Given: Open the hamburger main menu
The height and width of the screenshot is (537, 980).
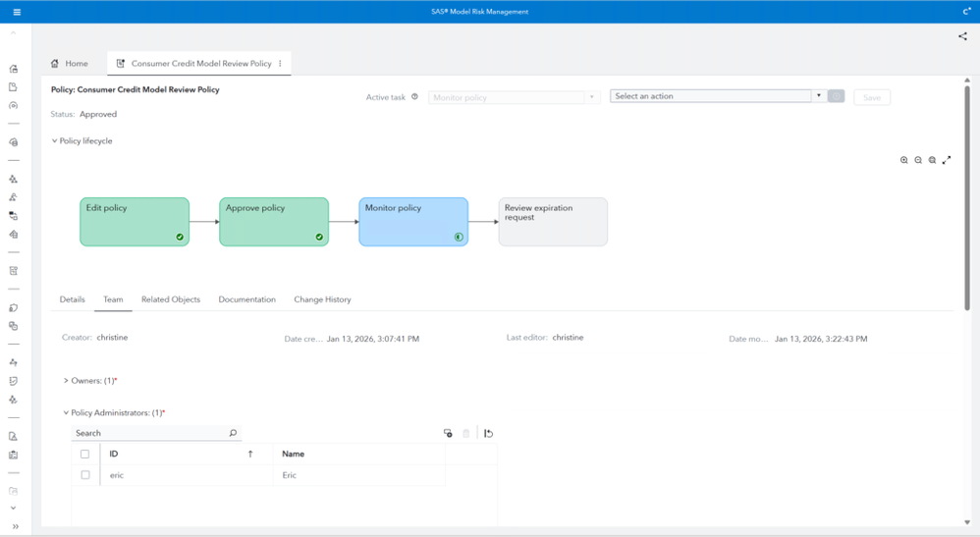Looking at the screenshot, I should point(17,12).
